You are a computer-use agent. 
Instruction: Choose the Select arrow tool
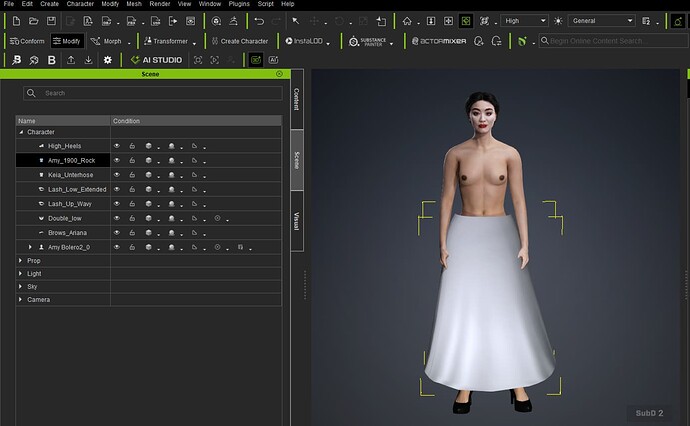coord(296,21)
